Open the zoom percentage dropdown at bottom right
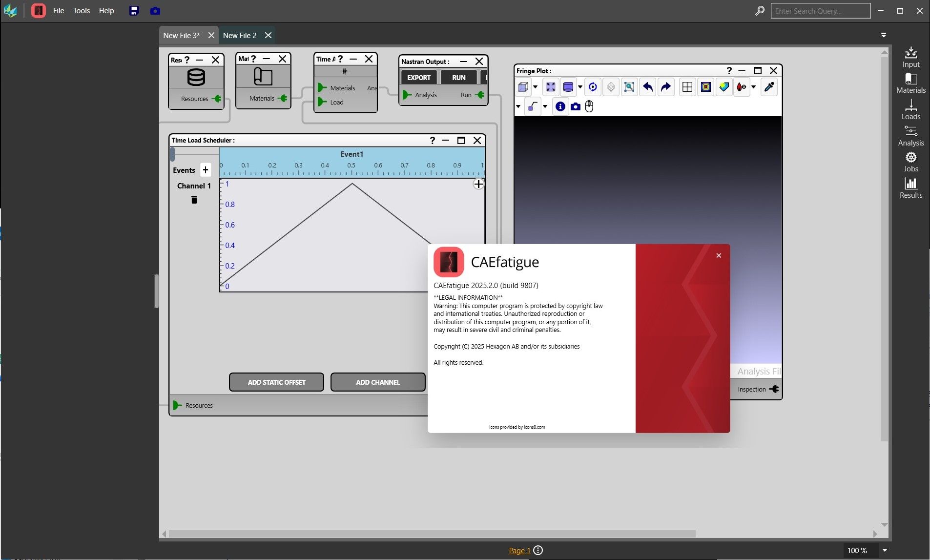Image resolution: width=930 pixels, height=560 pixels. tap(884, 550)
